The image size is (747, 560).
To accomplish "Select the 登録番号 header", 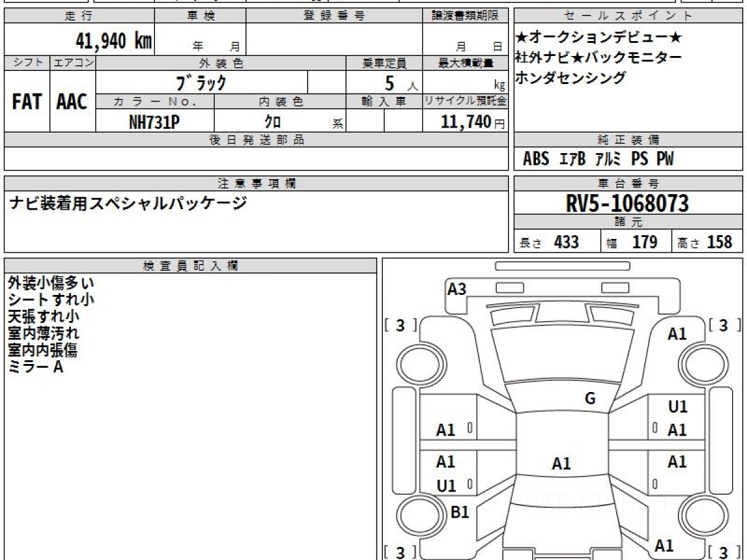I will 334,16.
